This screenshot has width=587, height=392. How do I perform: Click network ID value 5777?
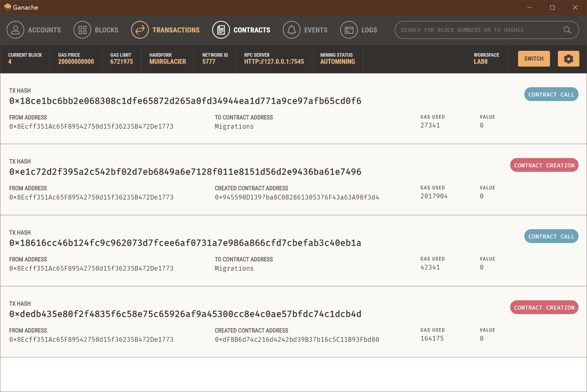(x=209, y=62)
